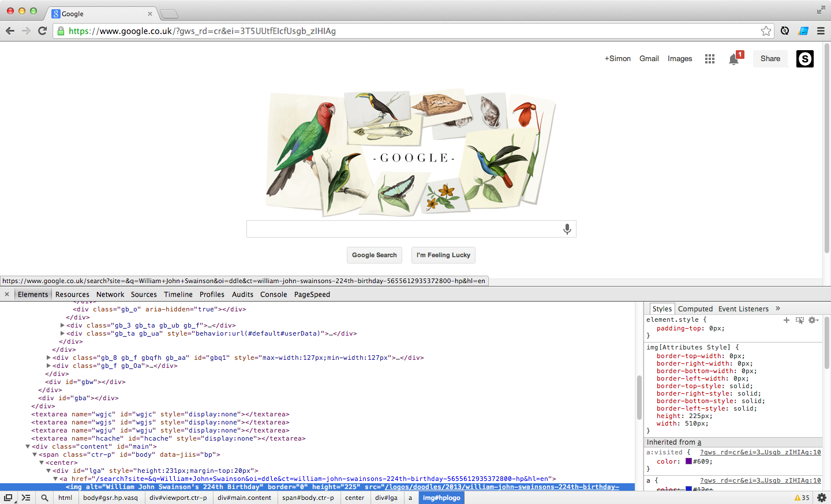Select the Styles sidebar tab
This screenshot has height=504, width=831.
pyautogui.click(x=662, y=309)
